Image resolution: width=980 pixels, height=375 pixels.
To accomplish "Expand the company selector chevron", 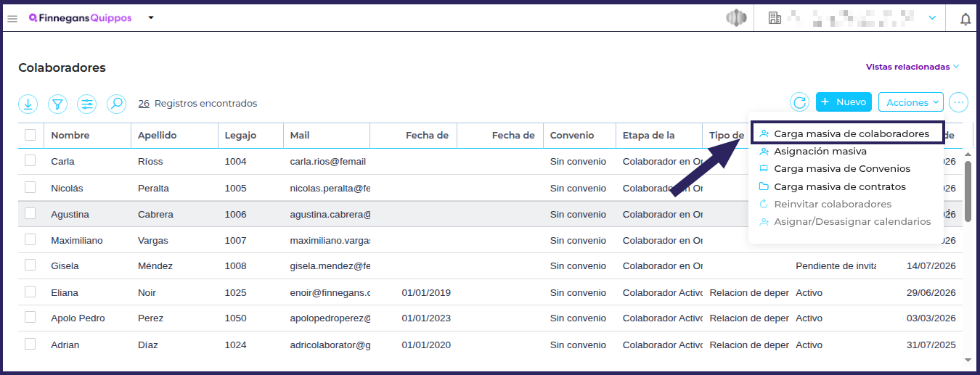I will tap(933, 17).
